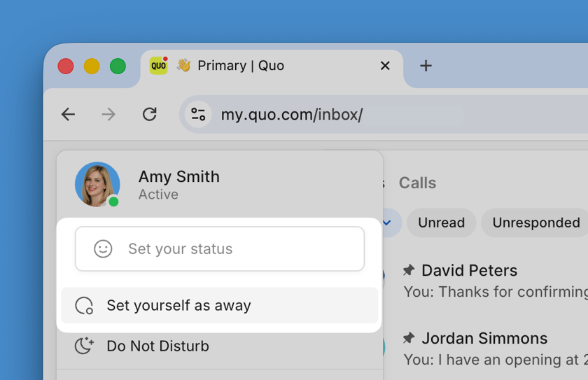
Task: Expand the filter dropdown chevron
Action: (x=387, y=223)
